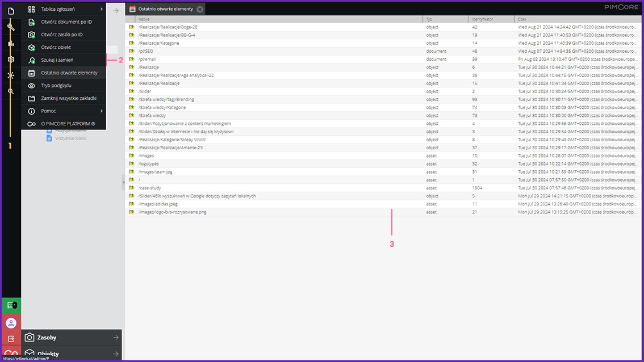The image size is (644, 362).
Task: Open the File menu icon in sidebar
Action: coord(11,11)
